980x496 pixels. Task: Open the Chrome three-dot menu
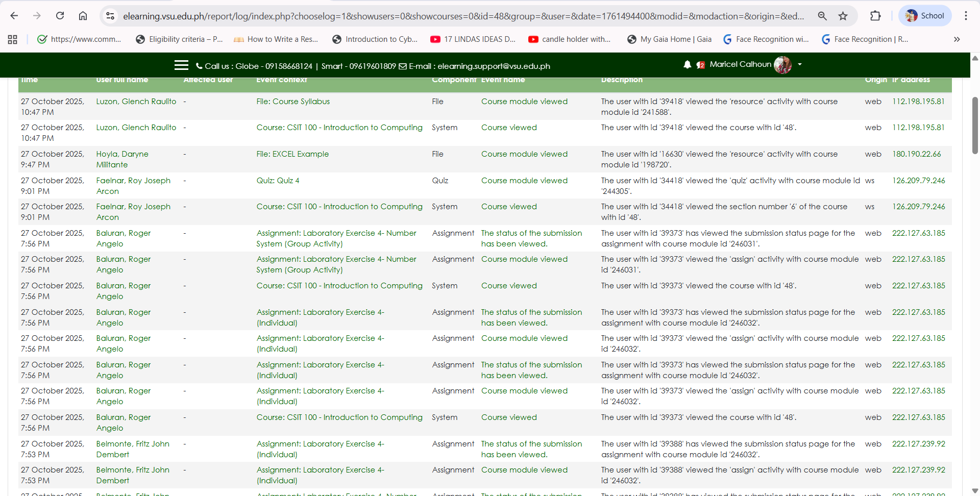(966, 16)
